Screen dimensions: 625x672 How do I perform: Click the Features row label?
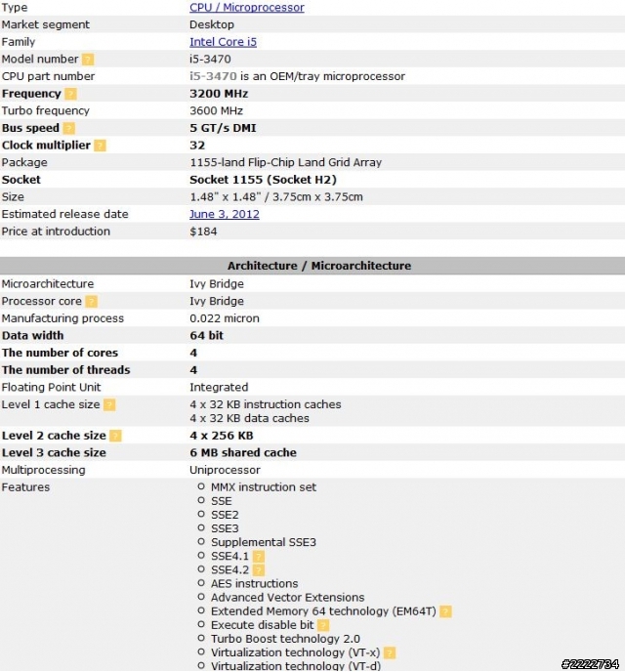25,487
